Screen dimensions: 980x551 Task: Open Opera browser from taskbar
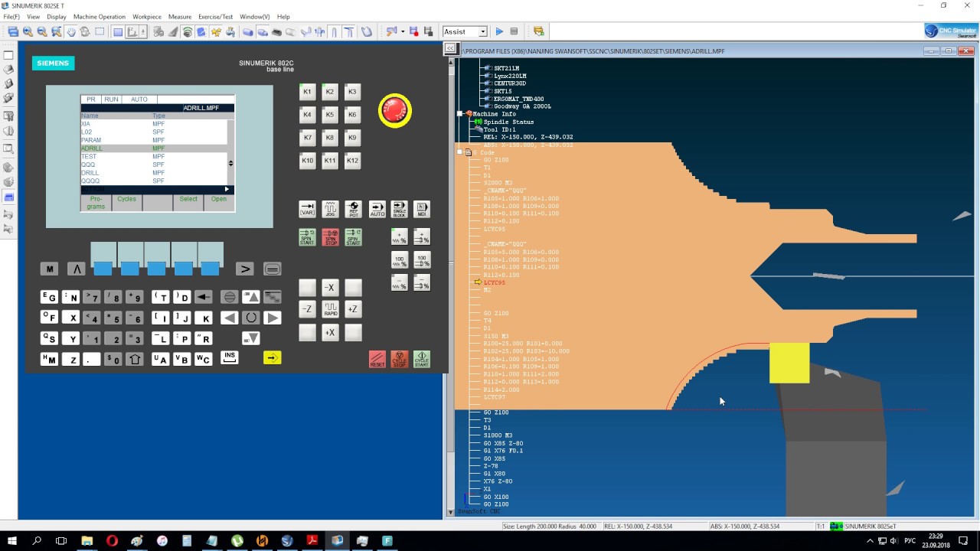(113, 540)
